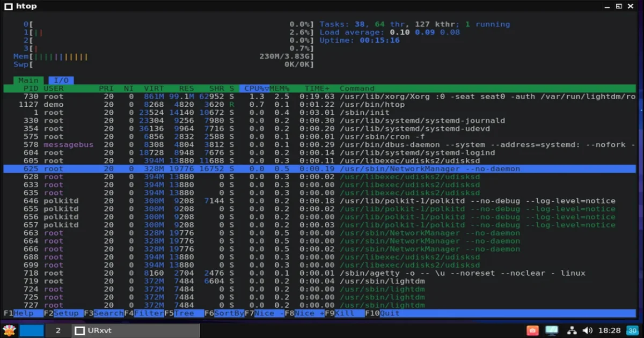The width and height of the screenshot is (644, 338).
Task: Click the 18:28 clock in the tray
Action: [x=610, y=330]
